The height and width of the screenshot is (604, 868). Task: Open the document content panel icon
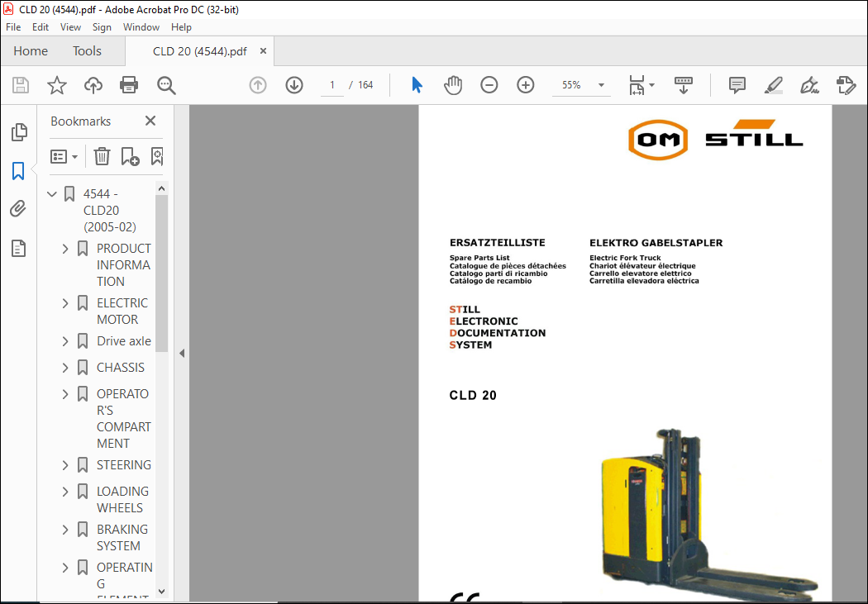click(18, 249)
